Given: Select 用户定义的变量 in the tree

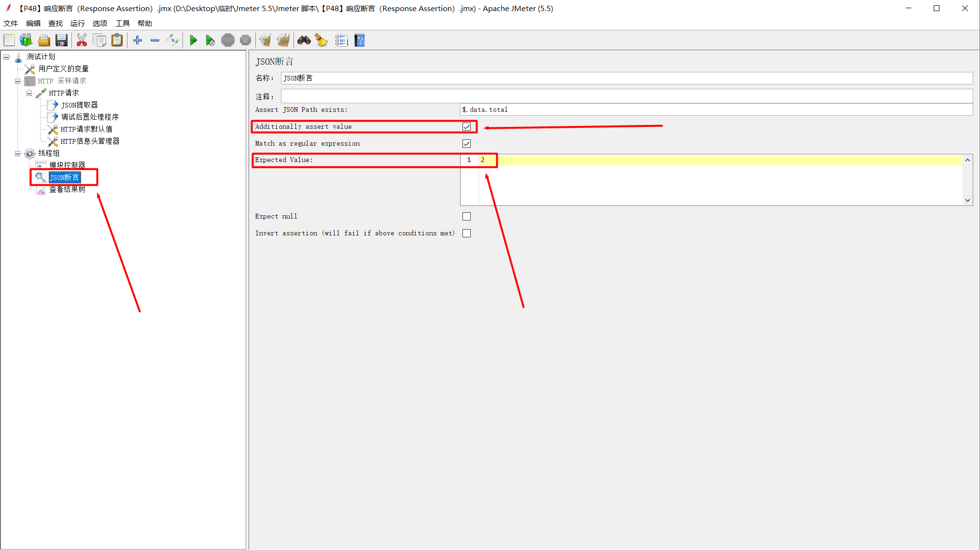Looking at the screenshot, I should [63, 69].
